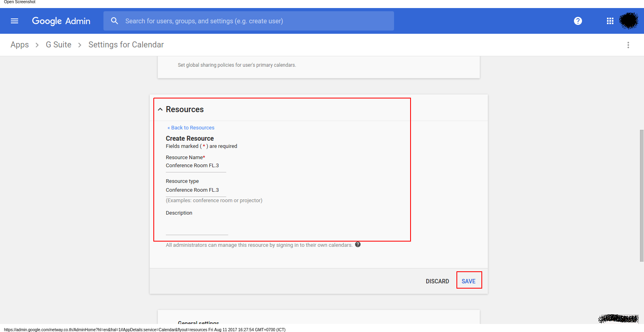
Task: Click the help icon beside administrators note
Action: [x=358, y=244]
